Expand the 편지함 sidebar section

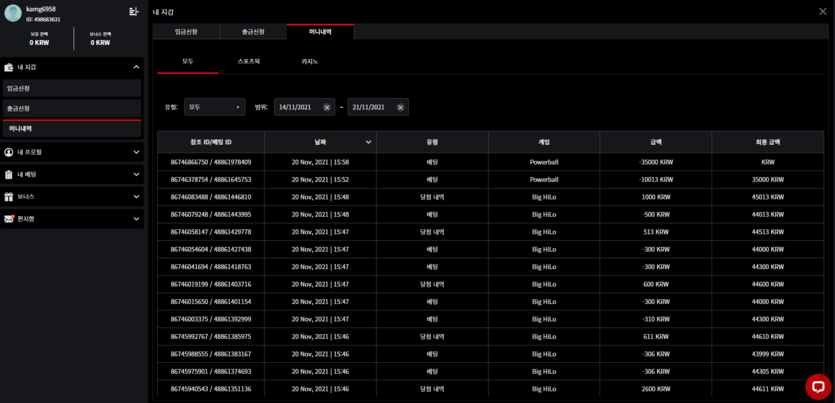click(x=136, y=219)
